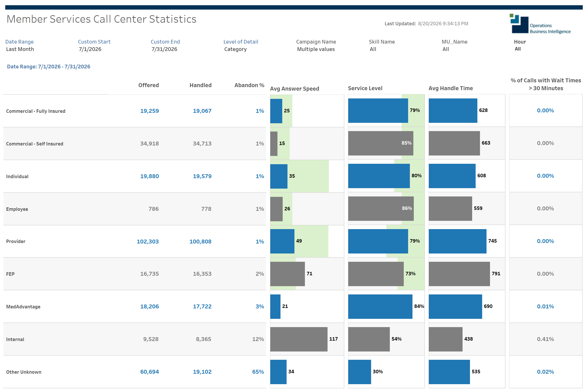This screenshot has width=588, height=392.
Task: Select Employee service level bar labeled 86%
Action: [381, 208]
